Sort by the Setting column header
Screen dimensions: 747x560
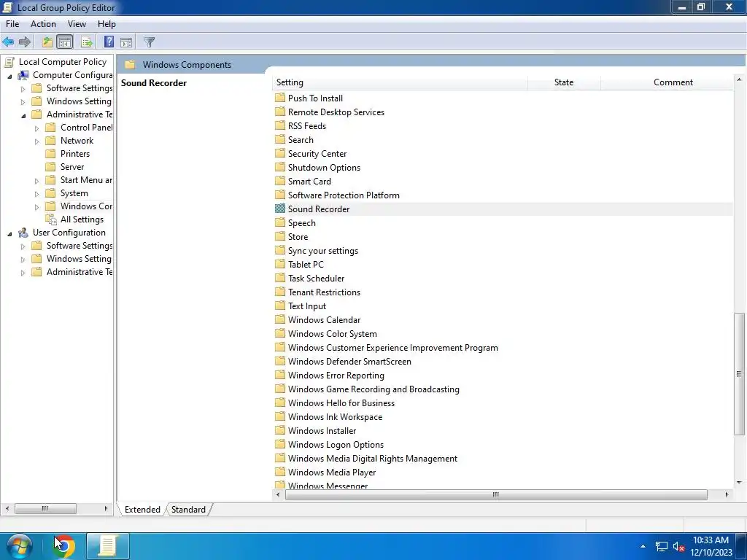400,82
